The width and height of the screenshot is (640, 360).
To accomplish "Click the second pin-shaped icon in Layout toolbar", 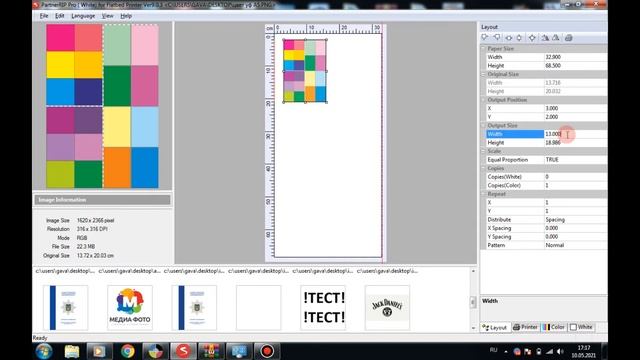I will point(497,38).
